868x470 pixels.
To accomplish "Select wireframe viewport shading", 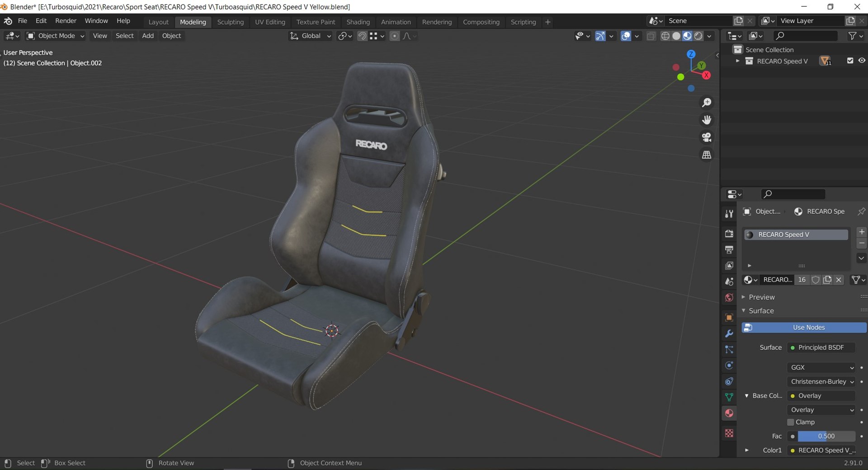I will point(665,36).
